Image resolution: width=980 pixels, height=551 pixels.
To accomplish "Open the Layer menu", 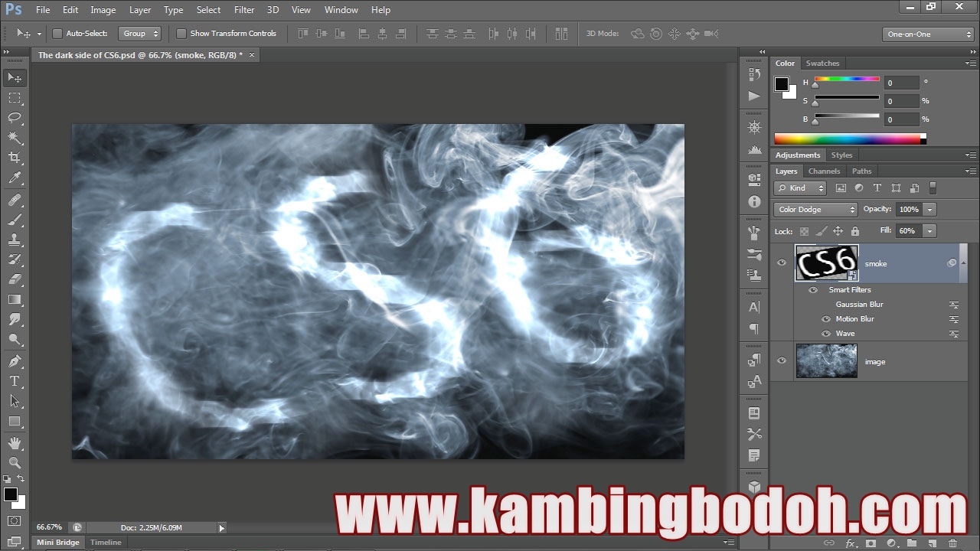I will [x=140, y=10].
